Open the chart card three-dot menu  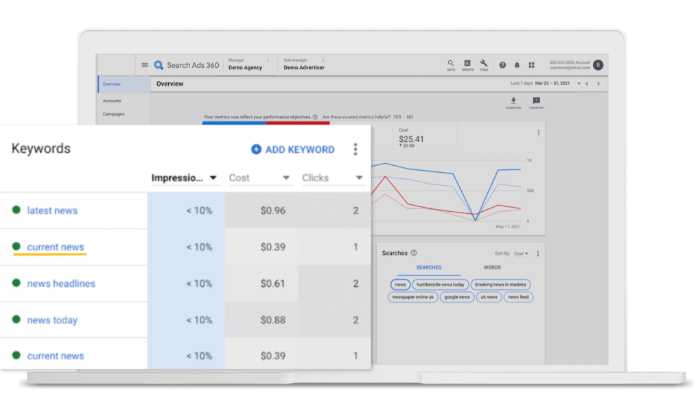(x=538, y=133)
